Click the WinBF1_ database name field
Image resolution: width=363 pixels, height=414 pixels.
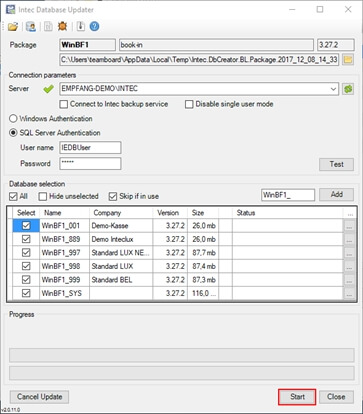click(288, 195)
